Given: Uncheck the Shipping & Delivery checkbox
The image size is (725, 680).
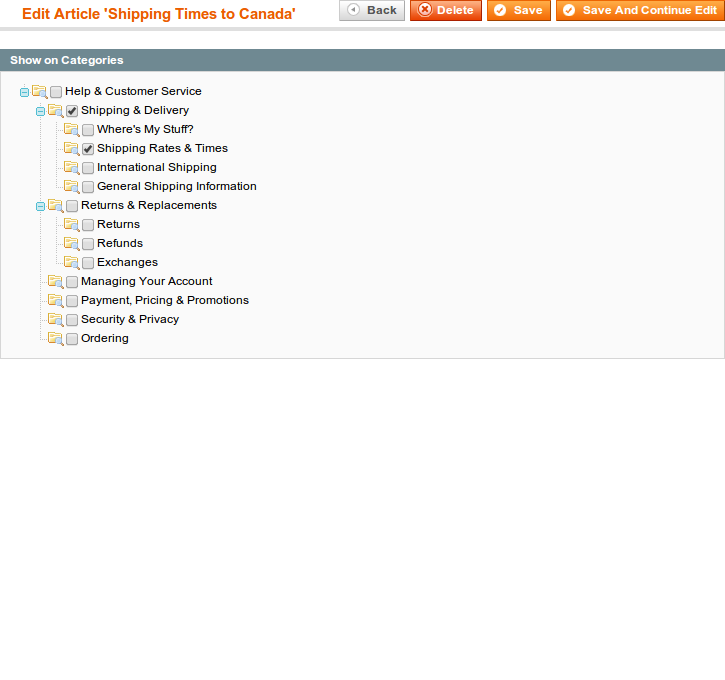Looking at the screenshot, I should click(x=72, y=111).
